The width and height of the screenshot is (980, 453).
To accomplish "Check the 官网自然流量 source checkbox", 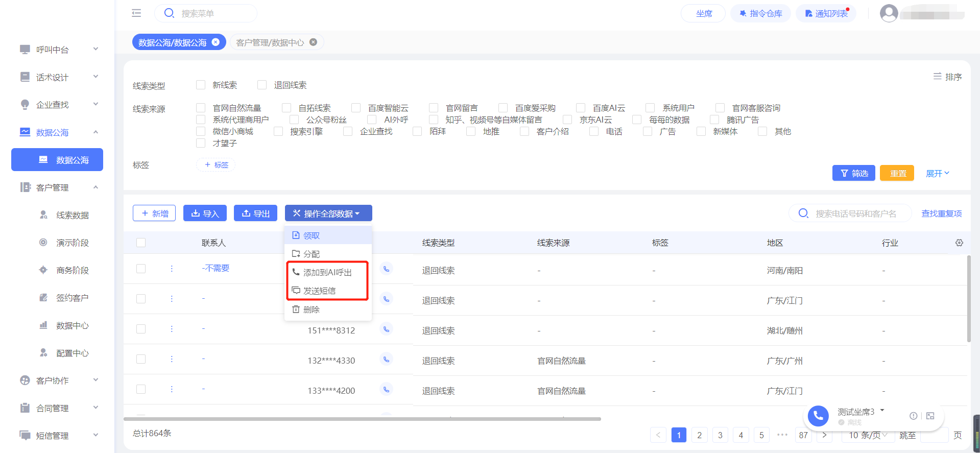I will click(x=201, y=108).
